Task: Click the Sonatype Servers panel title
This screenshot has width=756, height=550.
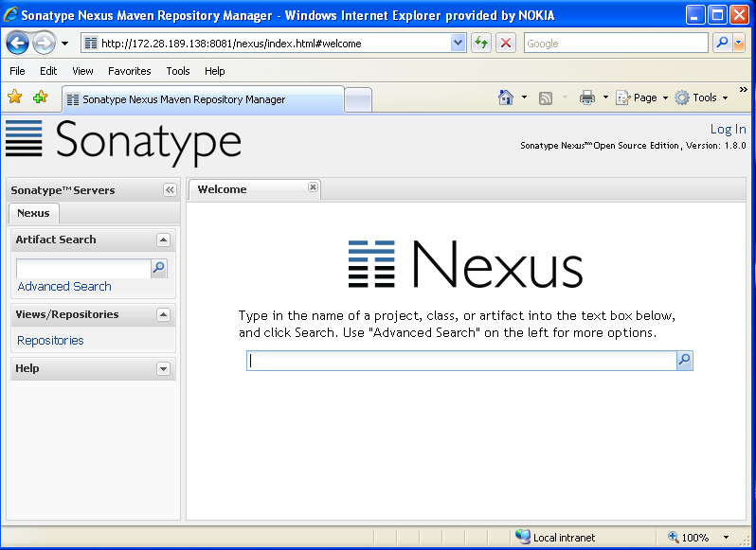Action: pyautogui.click(x=63, y=190)
